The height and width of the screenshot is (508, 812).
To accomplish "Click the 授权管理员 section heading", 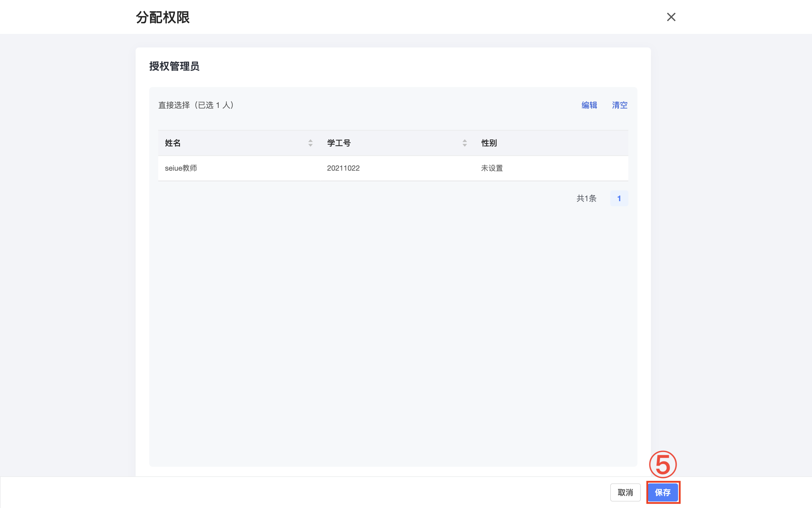I will [174, 66].
